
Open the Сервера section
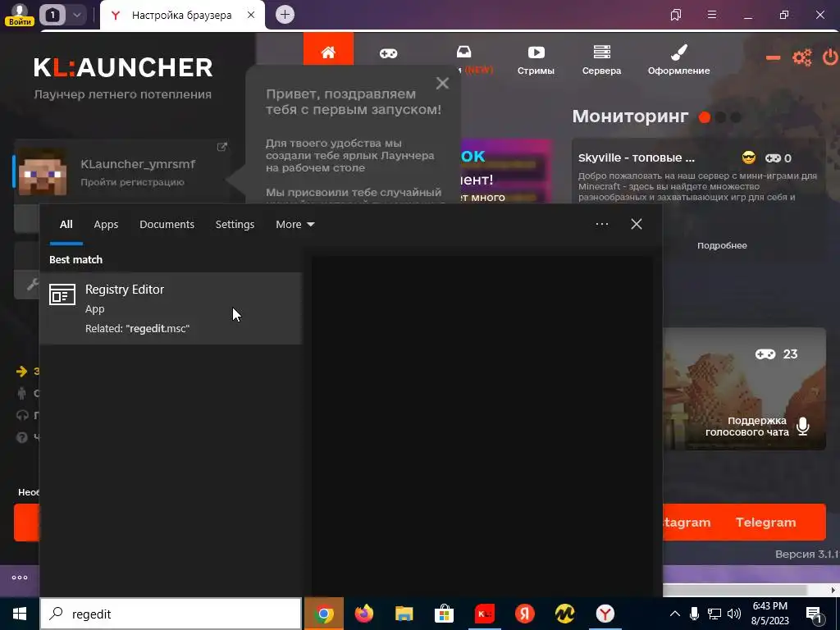point(601,59)
